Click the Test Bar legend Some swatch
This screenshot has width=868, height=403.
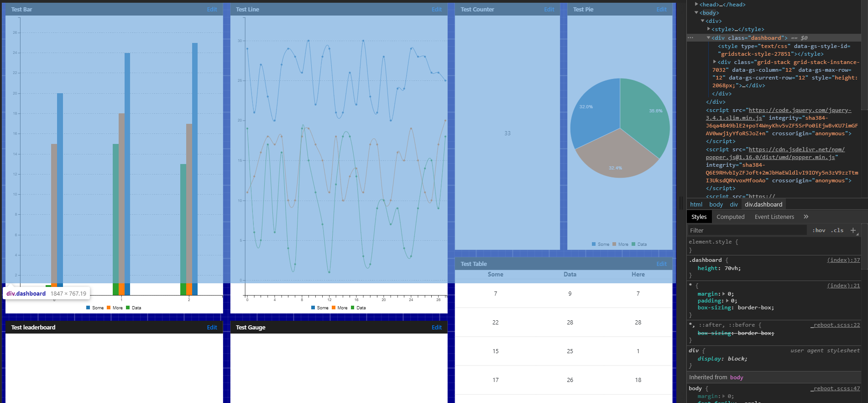[x=88, y=308]
